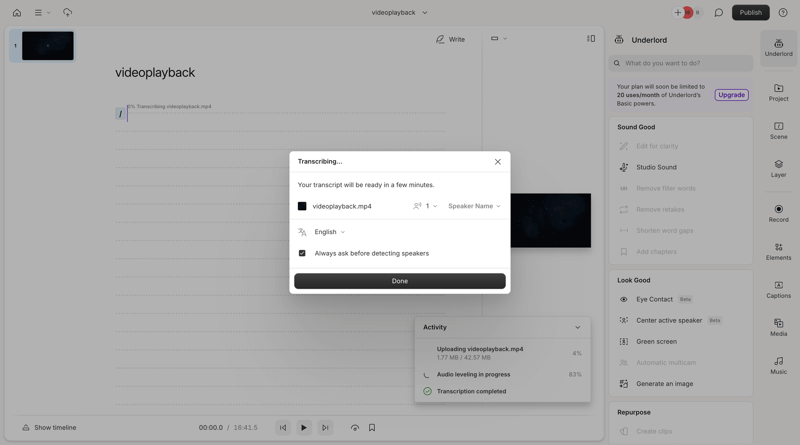Click videoplayback.mp4 file color square
Image resolution: width=800 pixels, height=445 pixels.
tap(302, 206)
